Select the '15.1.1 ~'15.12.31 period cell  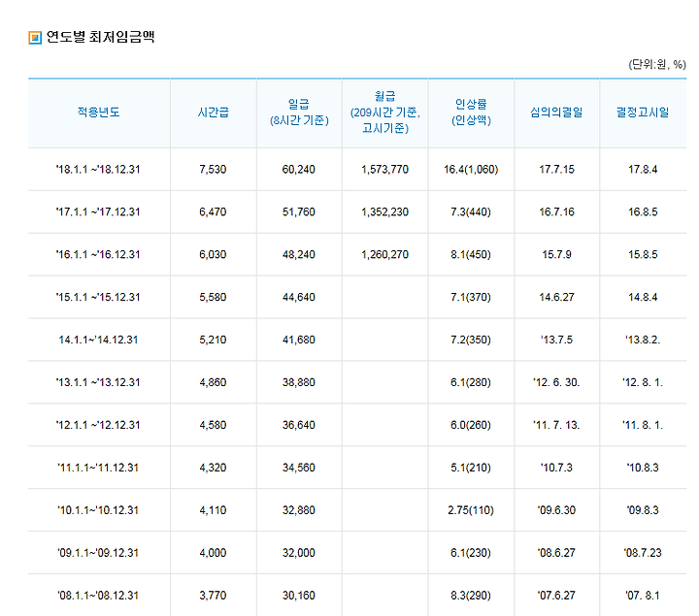click(x=98, y=298)
